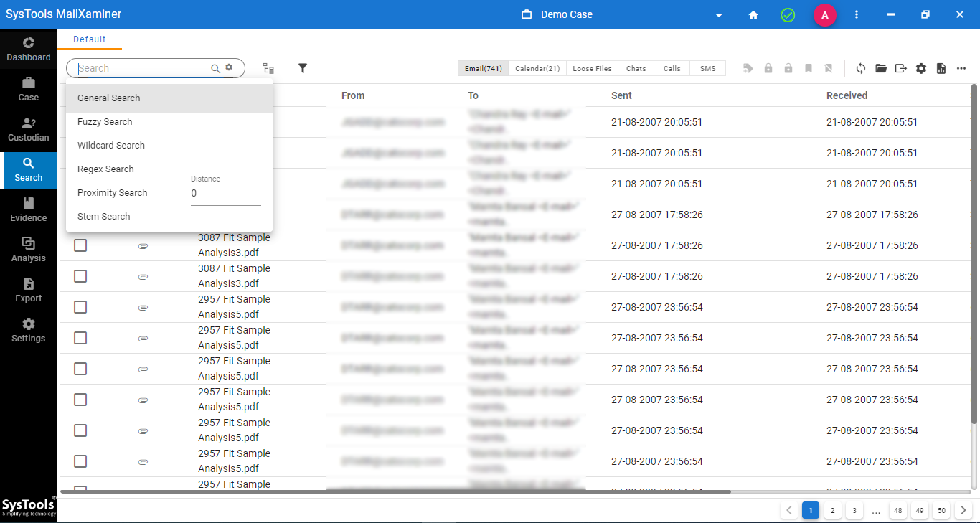
Task: Toggle the tree view icon beside search
Action: click(268, 68)
